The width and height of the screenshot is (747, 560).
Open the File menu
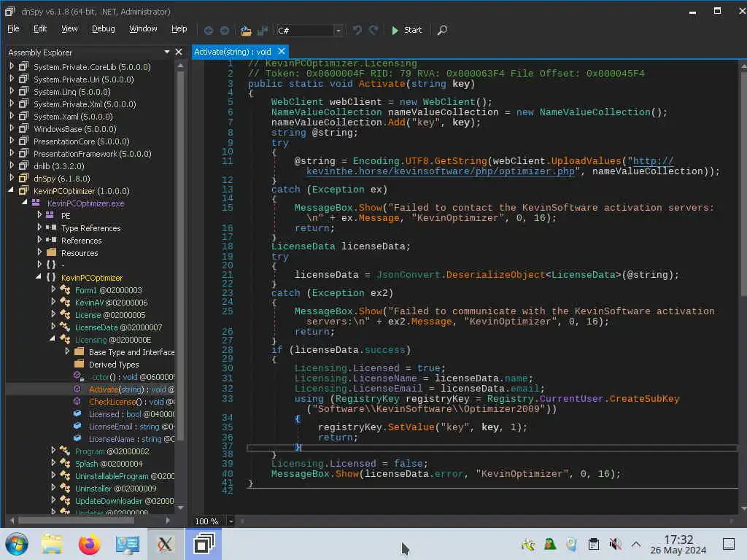point(13,28)
